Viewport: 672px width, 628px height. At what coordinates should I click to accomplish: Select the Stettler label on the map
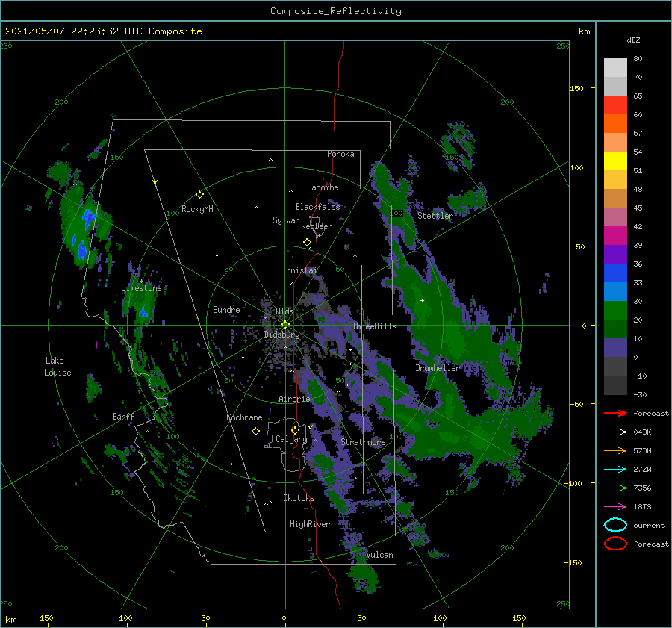point(435,216)
